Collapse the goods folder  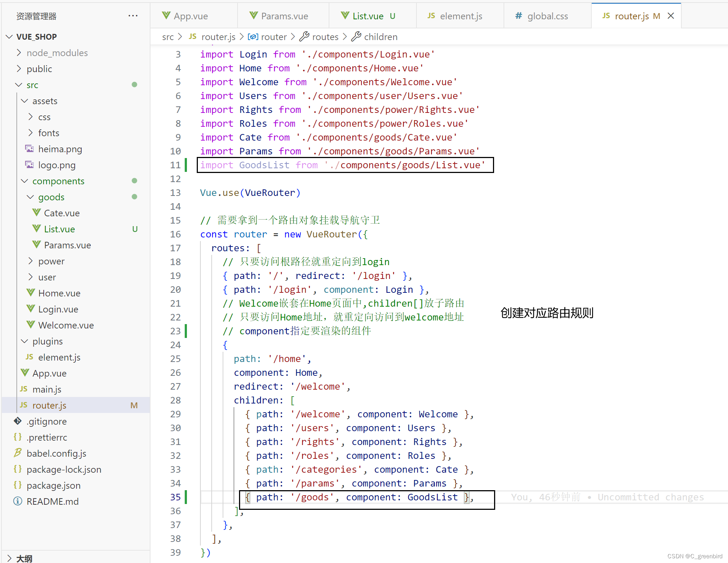tap(31, 197)
